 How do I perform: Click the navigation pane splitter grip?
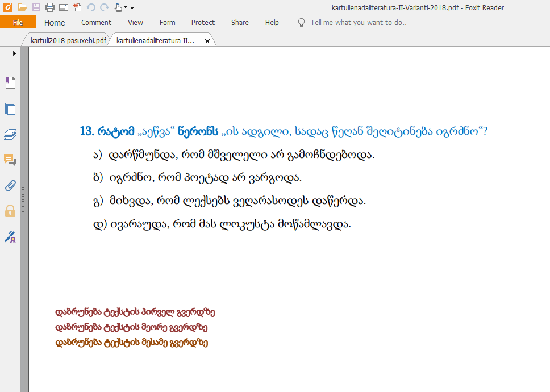[x=23, y=200]
